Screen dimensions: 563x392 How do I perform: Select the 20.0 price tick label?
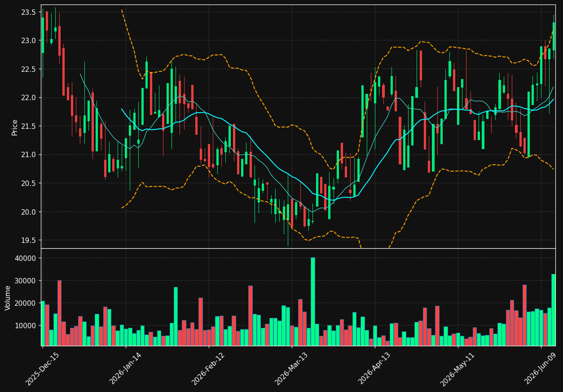[28, 211]
